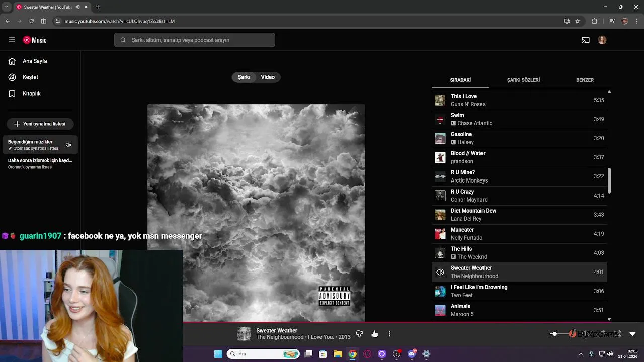The width and height of the screenshot is (644, 362).
Task: Click the Sweater Weather speaker icon in queue
Action: [x=440, y=272]
